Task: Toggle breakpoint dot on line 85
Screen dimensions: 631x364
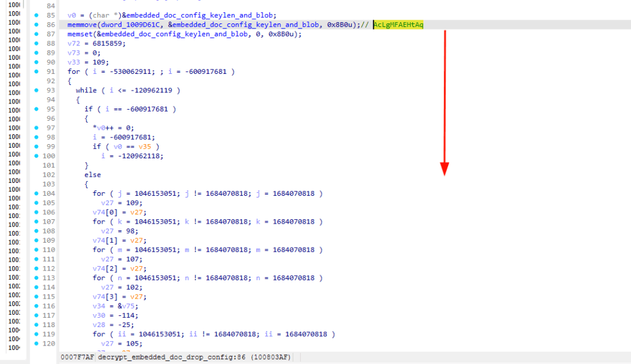Action: pos(36,15)
